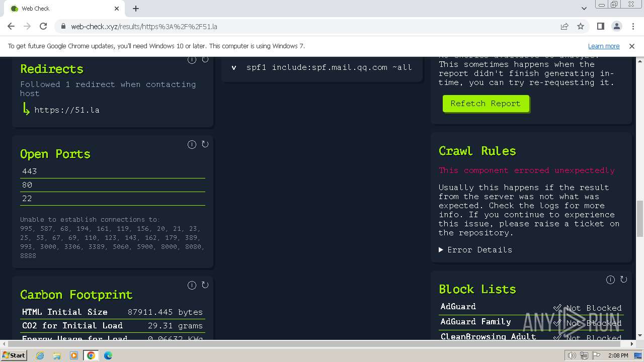Screen dimensions: 644x362
Task: Open tab search dropdown
Action: point(584,9)
